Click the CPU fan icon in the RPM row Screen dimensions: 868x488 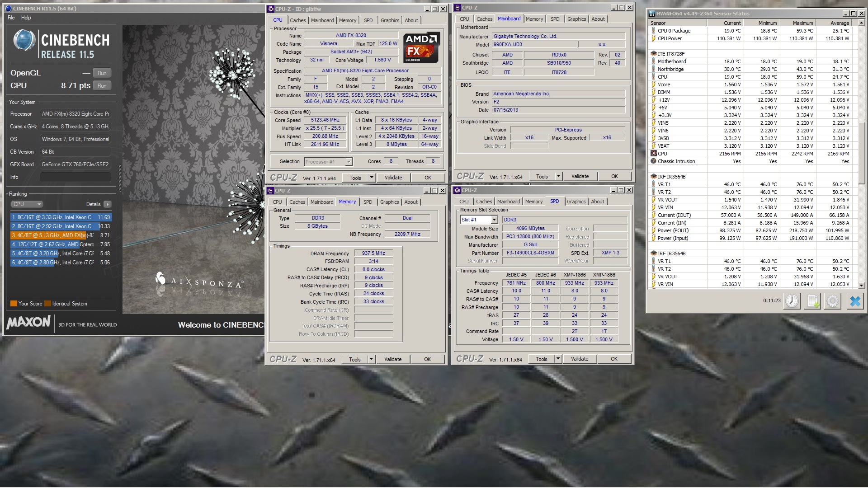coord(653,154)
